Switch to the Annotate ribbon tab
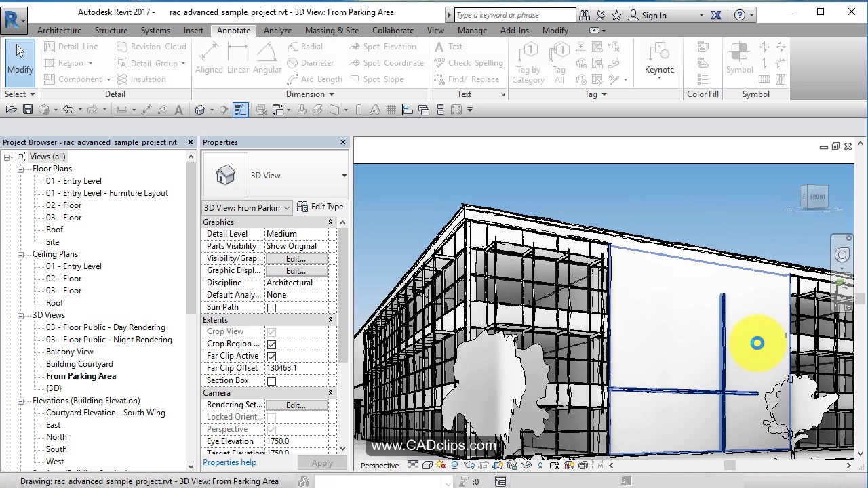 [233, 30]
